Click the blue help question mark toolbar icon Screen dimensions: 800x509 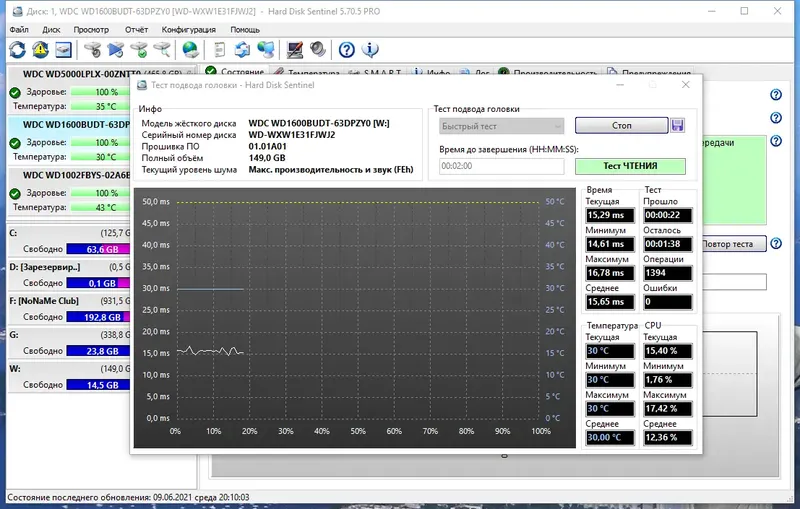click(346, 49)
